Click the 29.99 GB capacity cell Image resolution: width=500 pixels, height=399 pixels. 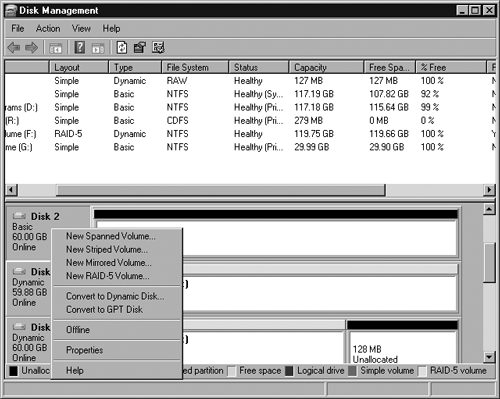pyautogui.click(x=312, y=147)
